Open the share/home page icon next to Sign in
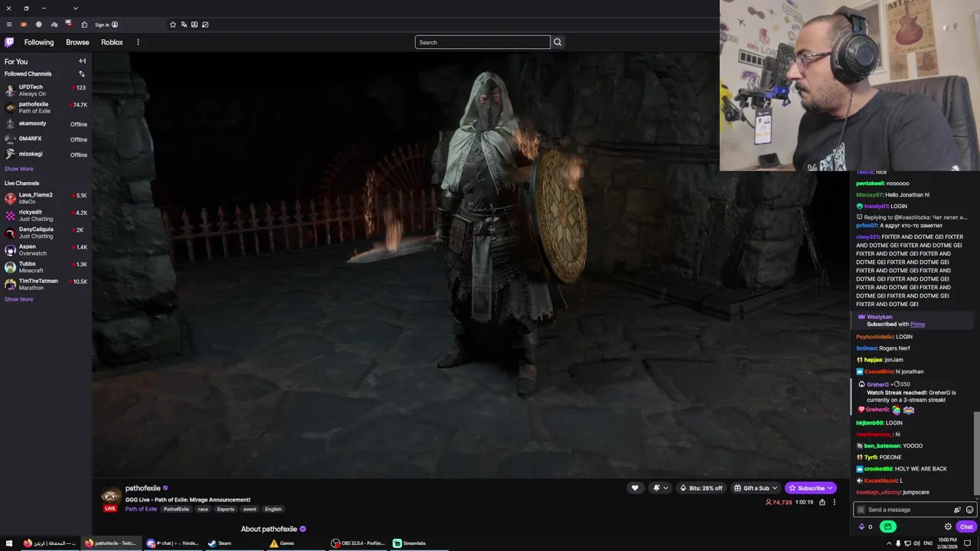The height and width of the screenshot is (551, 980). click(x=84, y=24)
